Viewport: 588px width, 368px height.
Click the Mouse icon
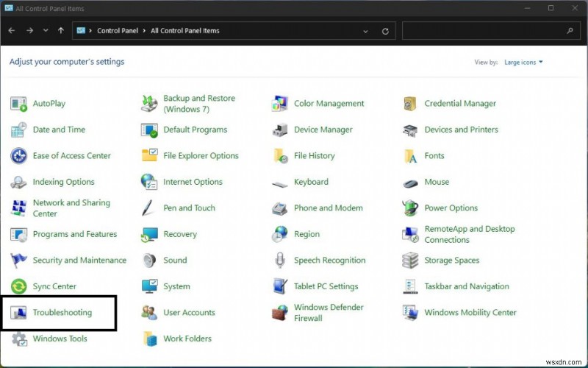[410, 183]
